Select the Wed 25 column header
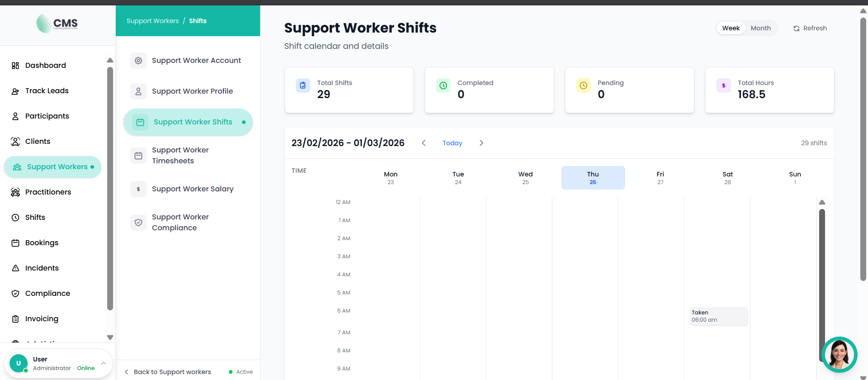 (x=526, y=178)
